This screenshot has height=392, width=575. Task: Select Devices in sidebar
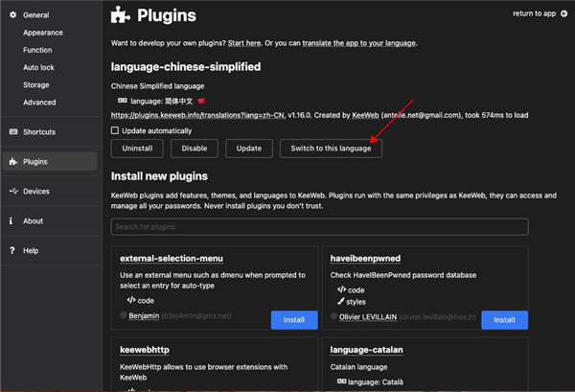click(x=36, y=192)
